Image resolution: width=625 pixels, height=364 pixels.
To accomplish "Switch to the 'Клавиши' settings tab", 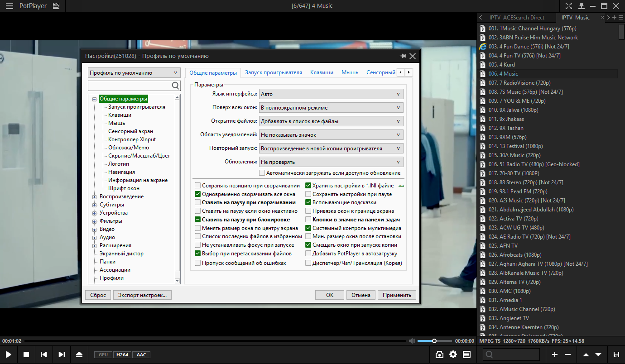I will 322,72.
